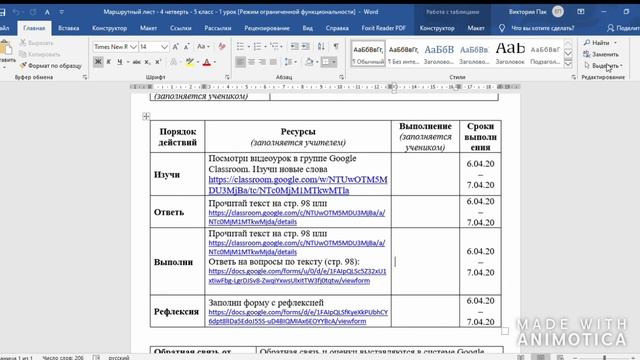The height and width of the screenshot is (360, 640).
Task: Click the numbered list icon
Action: [257, 47]
